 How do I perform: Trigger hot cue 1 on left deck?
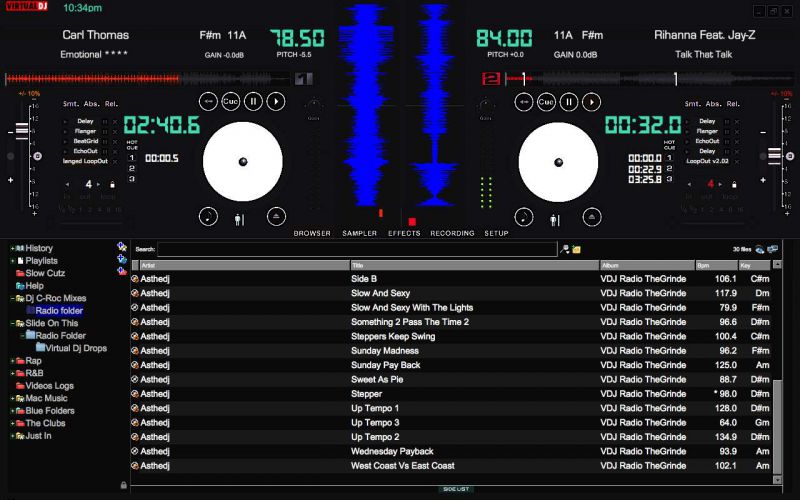pos(132,158)
